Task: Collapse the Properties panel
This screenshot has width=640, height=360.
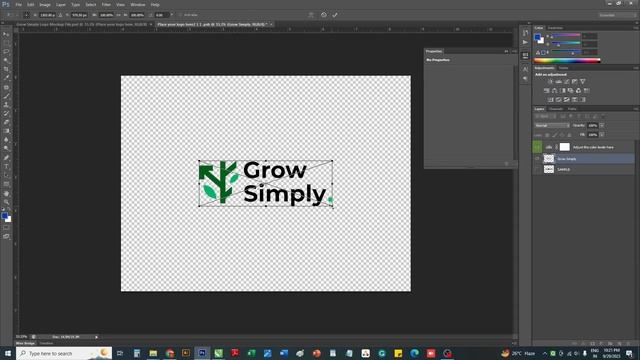Action: (506, 51)
